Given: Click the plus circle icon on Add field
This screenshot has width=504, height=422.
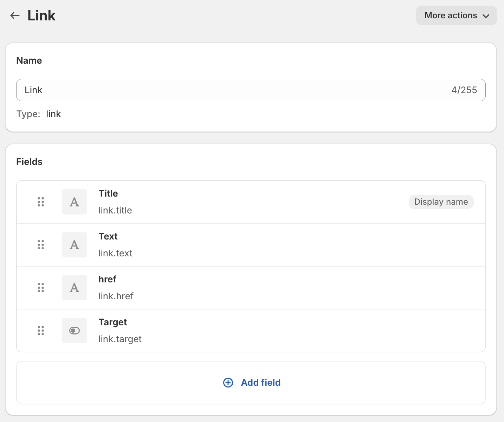Looking at the screenshot, I should click(x=228, y=383).
